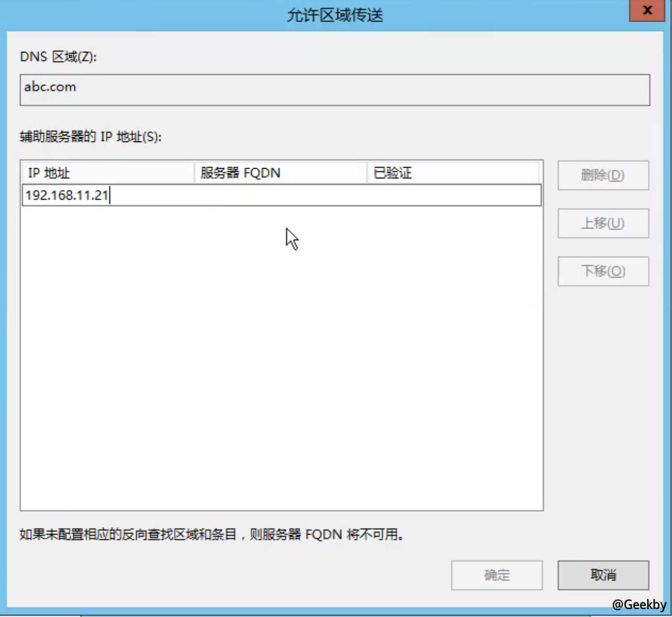Click the 删除(D) button to remove entry
The image size is (672, 617).
point(602,175)
